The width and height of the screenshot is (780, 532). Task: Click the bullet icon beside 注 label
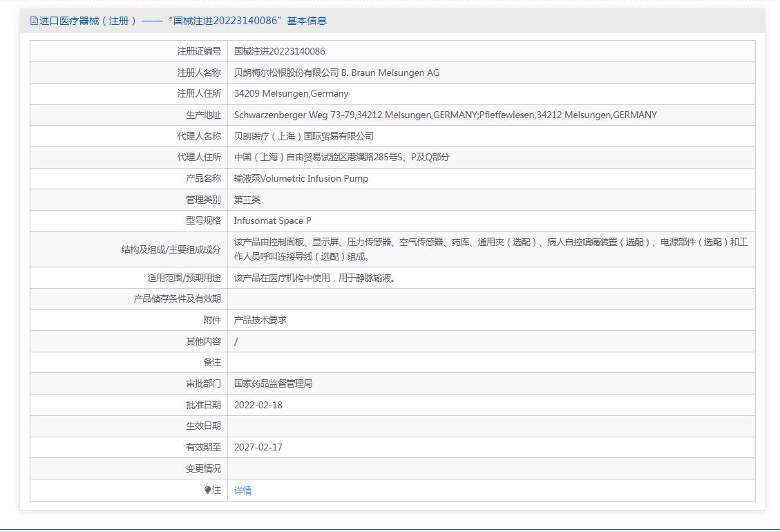pos(207,490)
